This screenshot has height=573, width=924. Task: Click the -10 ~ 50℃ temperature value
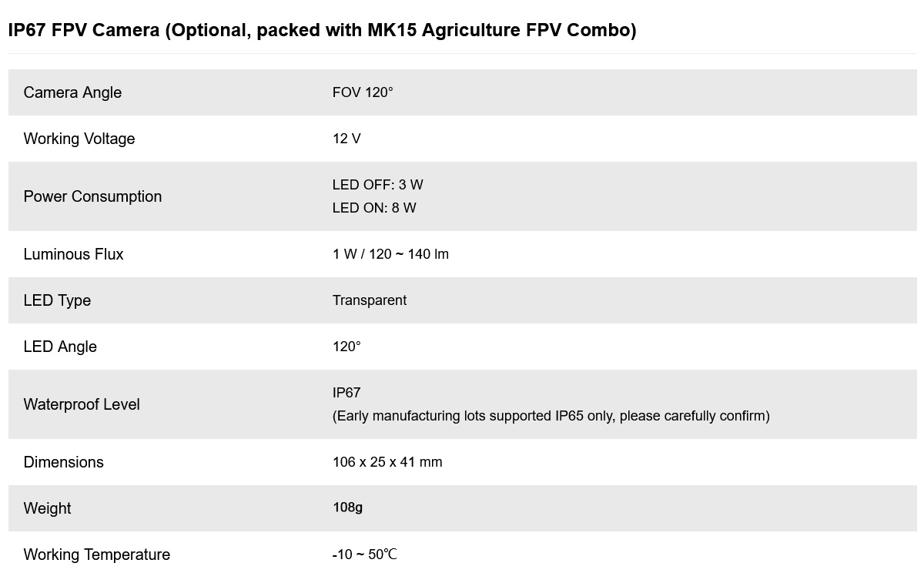pos(365,555)
